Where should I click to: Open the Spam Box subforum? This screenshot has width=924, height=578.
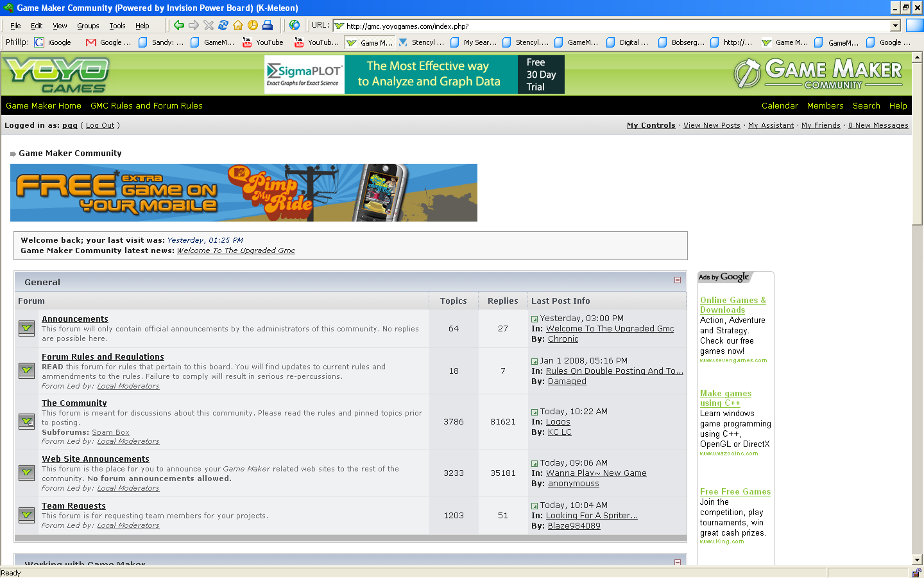[110, 432]
